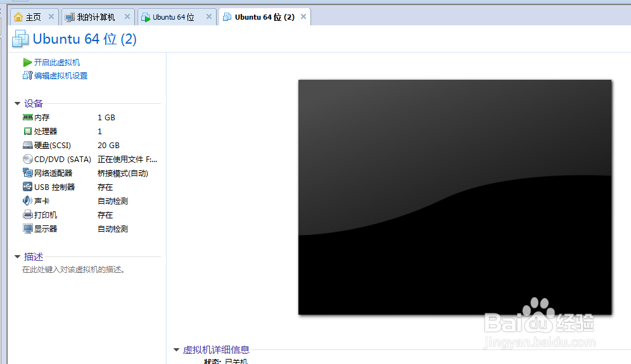Open the 硬盘(SCSI) device entry
This screenshot has width=631, height=364.
point(53,145)
